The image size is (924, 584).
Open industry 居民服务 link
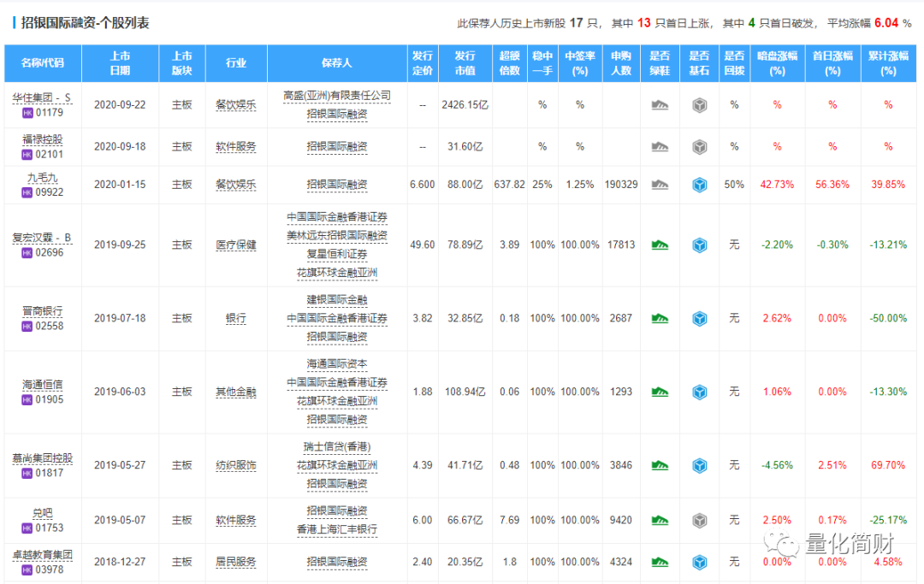(x=236, y=563)
